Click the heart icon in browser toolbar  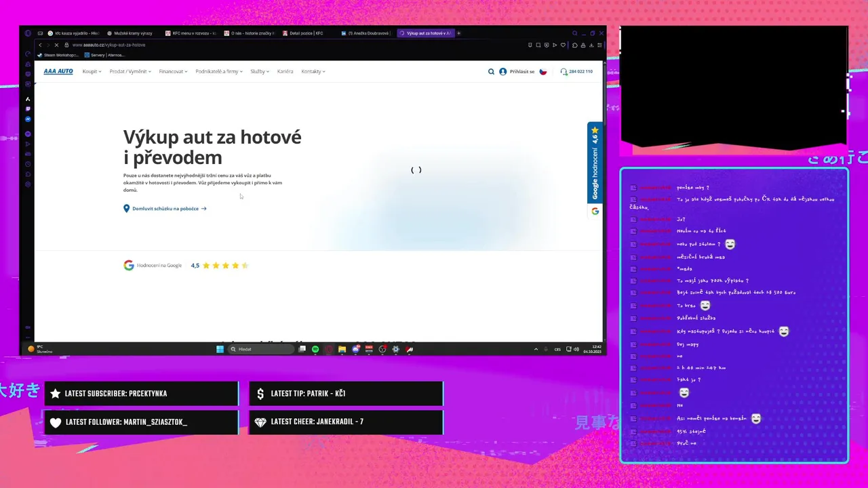tap(563, 45)
